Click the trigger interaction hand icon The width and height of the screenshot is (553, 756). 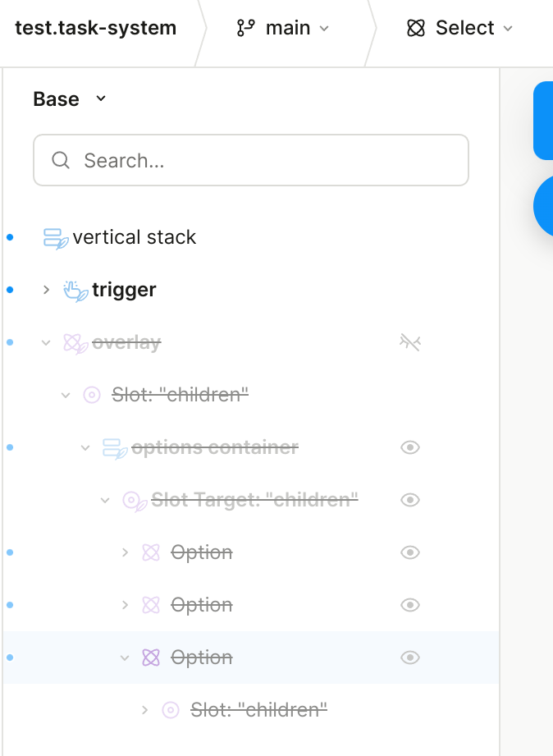[75, 291]
